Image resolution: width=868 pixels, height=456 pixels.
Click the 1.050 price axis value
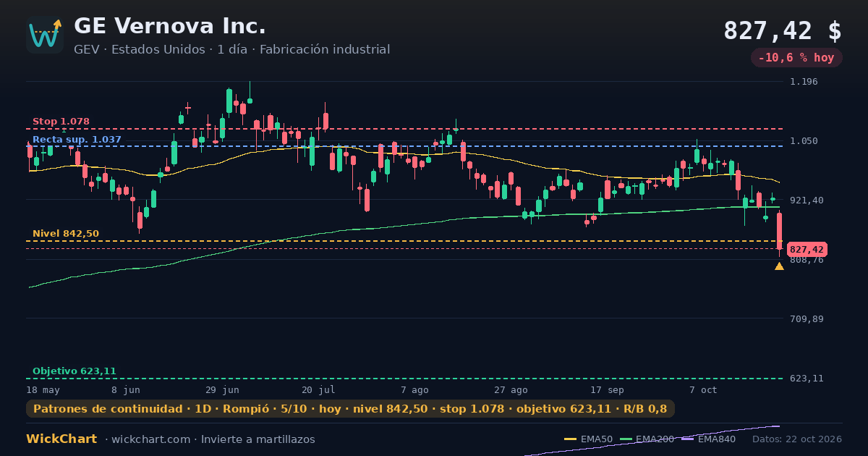804,141
